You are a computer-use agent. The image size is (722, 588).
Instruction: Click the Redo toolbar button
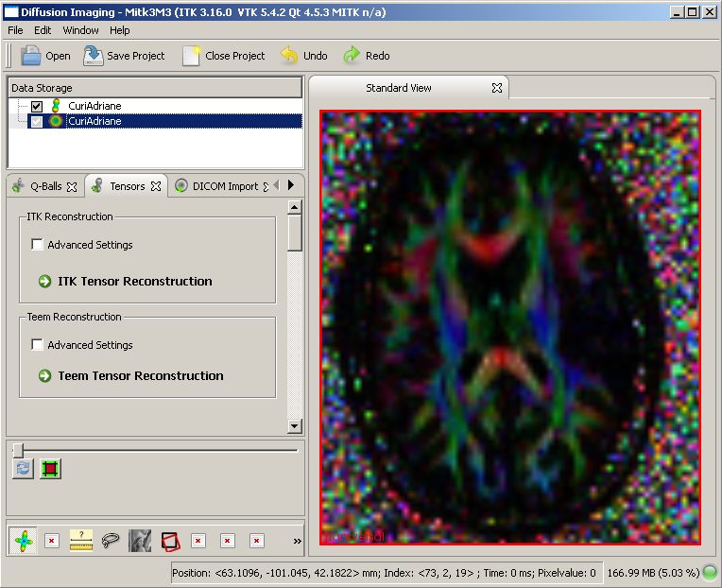click(x=367, y=56)
